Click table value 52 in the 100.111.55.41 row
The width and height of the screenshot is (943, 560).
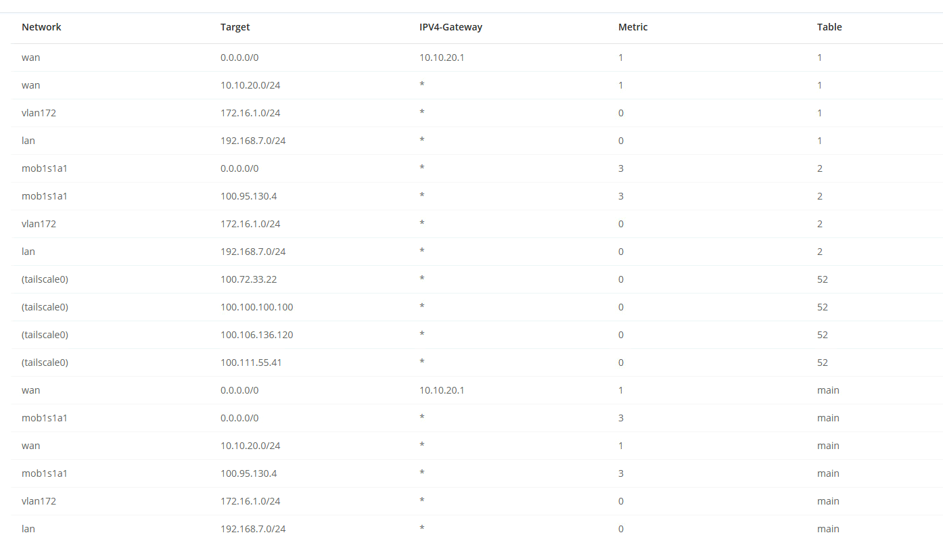(822, 363)
